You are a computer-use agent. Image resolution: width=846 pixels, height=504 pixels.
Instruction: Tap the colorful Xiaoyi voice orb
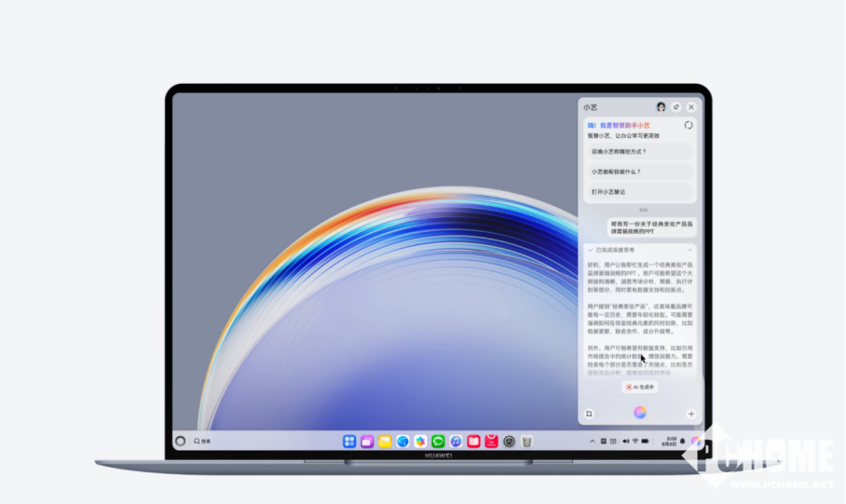(x=640, y=413)
